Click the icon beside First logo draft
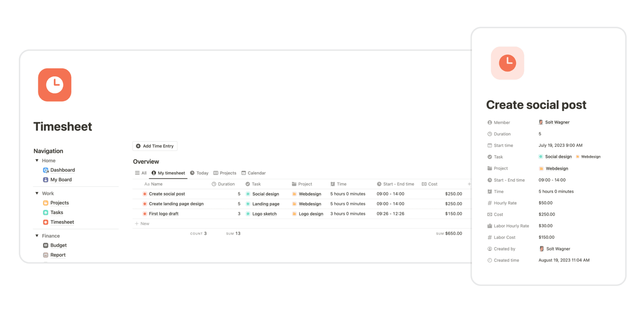The height and width of the screenshot is (312, 644). pos(145,214)
